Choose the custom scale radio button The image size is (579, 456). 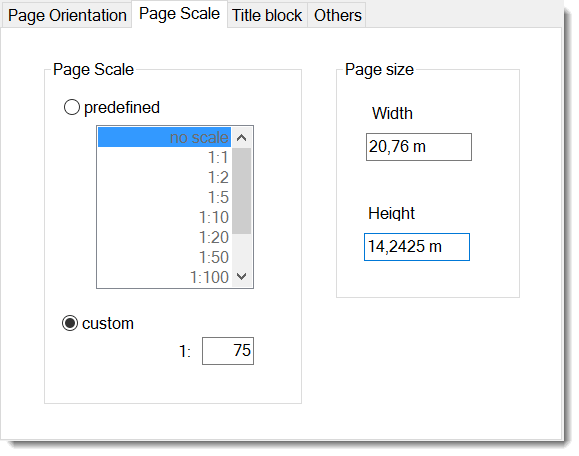point(69,323)
